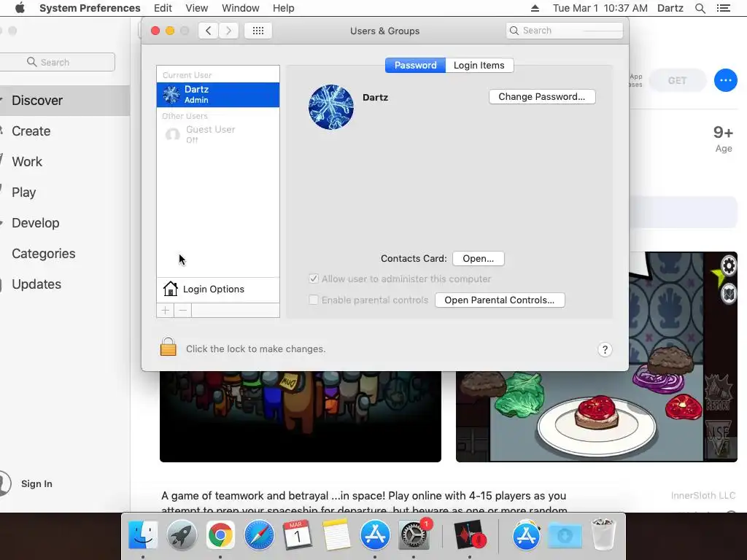Toggle Allow user to administer this computer

[x=314, y=279]
